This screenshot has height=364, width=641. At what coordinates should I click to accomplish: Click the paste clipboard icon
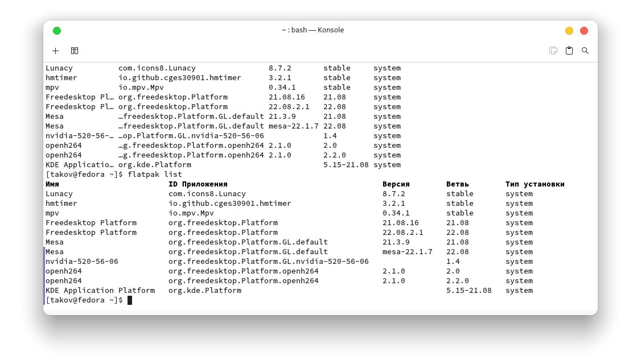tap(569, 51)
